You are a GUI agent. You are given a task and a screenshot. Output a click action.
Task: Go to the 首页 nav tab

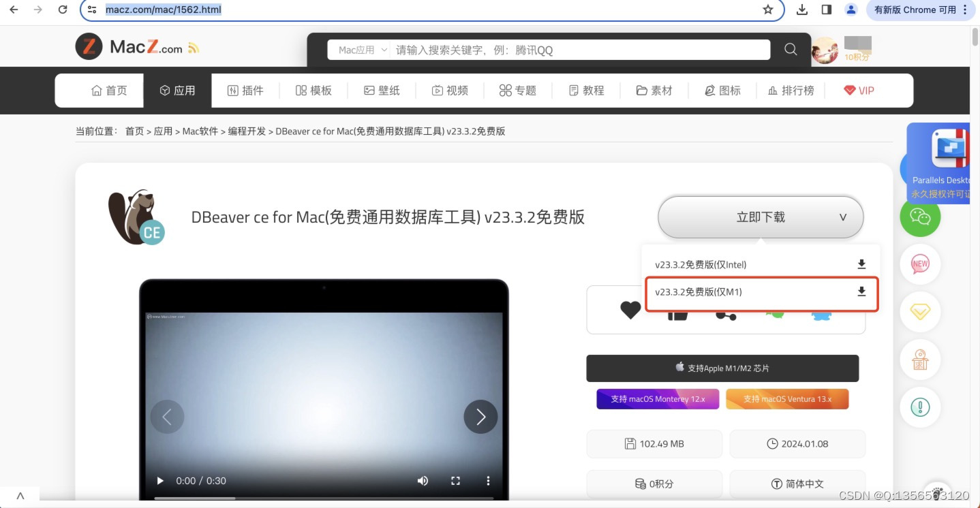(109, 91)
